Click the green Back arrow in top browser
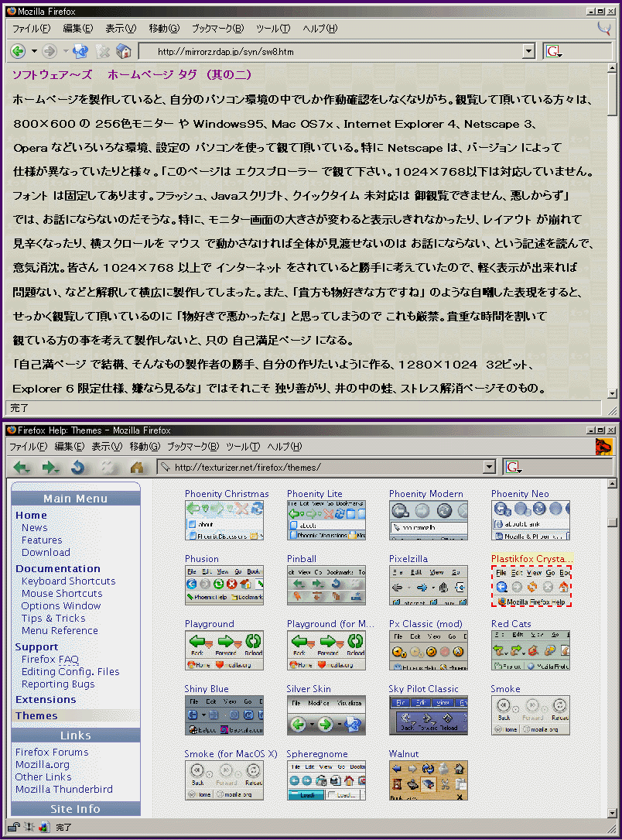The width and height of the screenshot is (622, 840). [18, 52]
